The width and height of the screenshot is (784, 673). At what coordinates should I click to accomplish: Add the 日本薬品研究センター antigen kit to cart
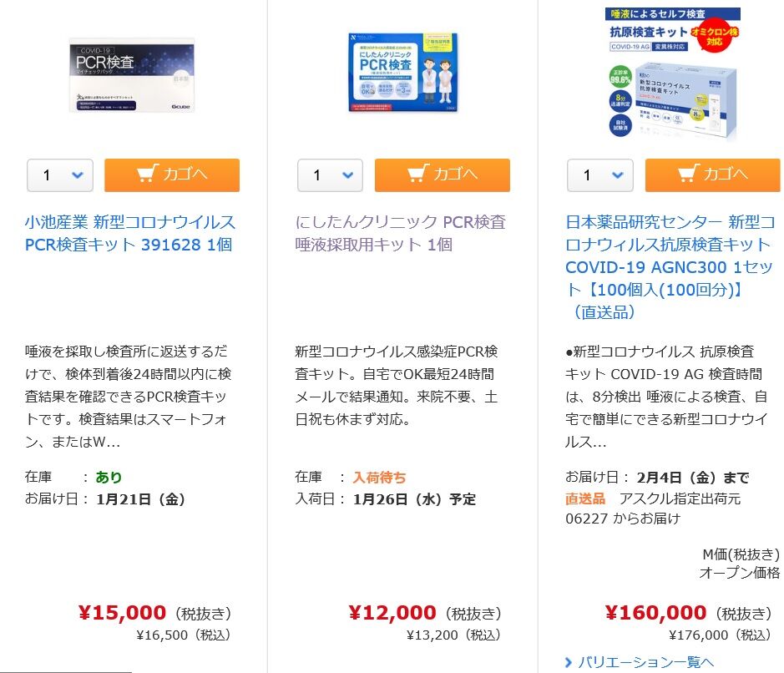point(712,175)
